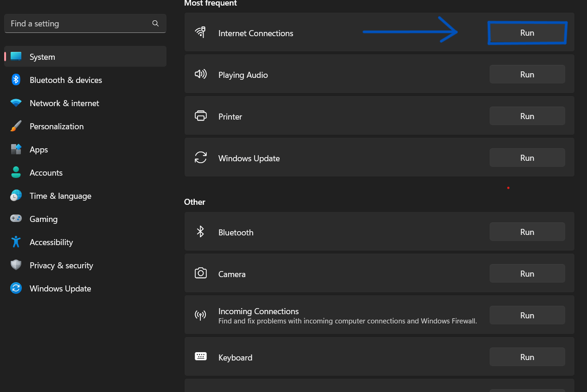Click the Most frequent section heading
Image resolution: width=587 pixels, height=392 pixels.
click(211, 3)
